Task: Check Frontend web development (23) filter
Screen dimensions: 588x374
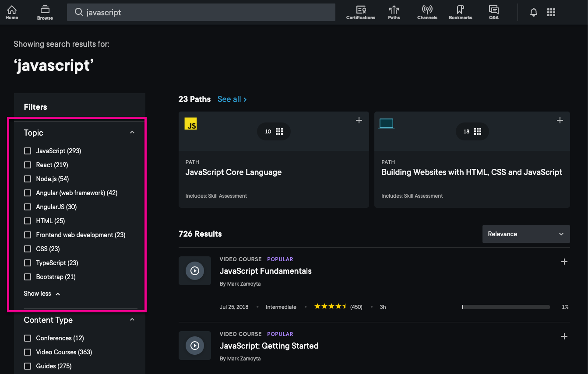Action: tap(28, 235)
